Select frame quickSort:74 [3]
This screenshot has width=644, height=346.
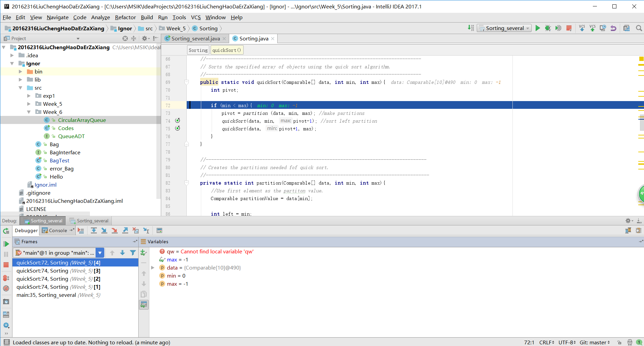pyautogui.click(x=75, y=271)
